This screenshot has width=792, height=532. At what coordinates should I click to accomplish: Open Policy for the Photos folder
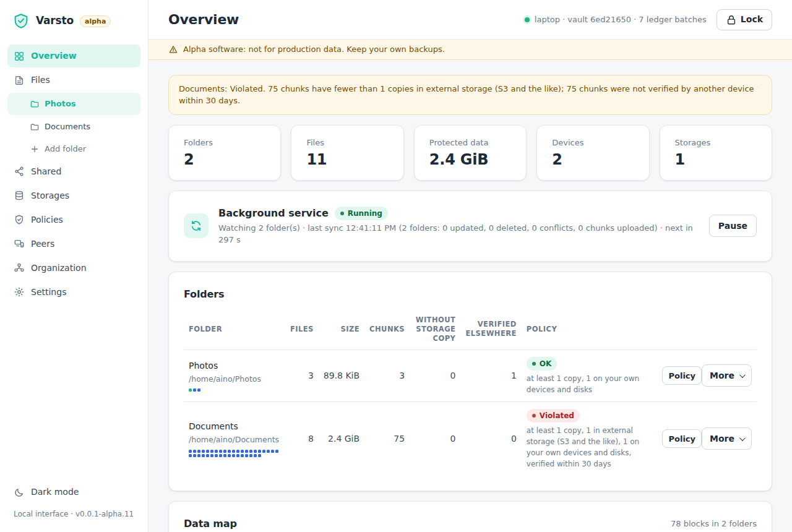point(682,375)
